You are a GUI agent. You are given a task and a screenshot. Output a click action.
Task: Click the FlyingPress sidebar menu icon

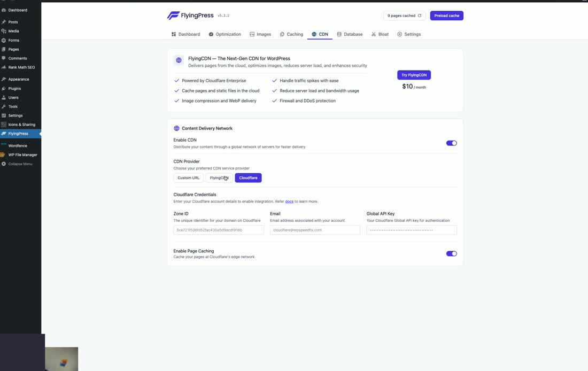coord(4,134)
